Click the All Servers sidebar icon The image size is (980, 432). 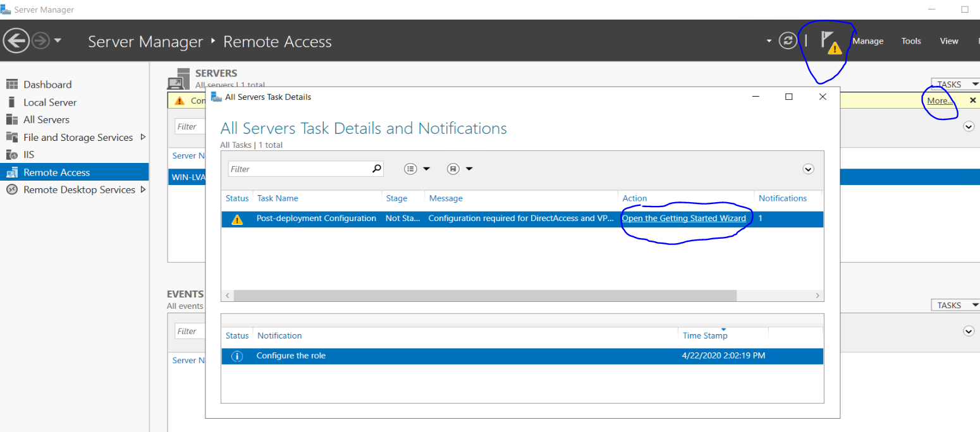pyautogui.click(x=11, y=119)
